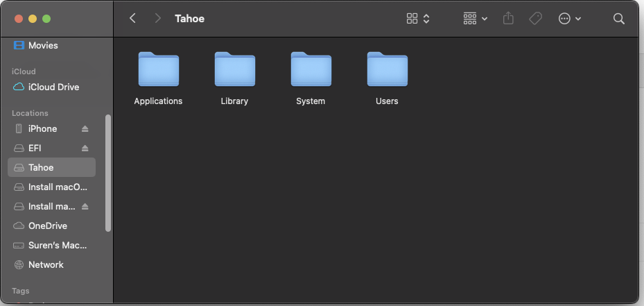Click the Tahoe window title

[x=189, y=19]
